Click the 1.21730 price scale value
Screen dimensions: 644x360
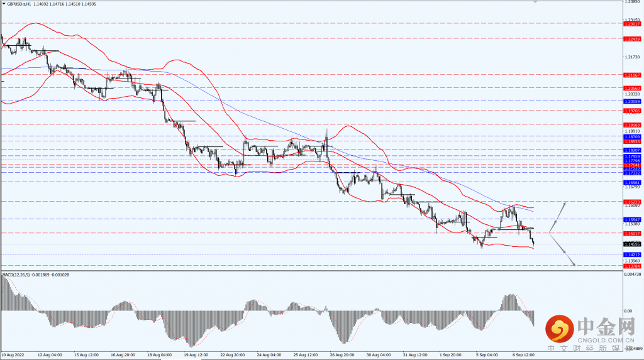pos(632,57)
